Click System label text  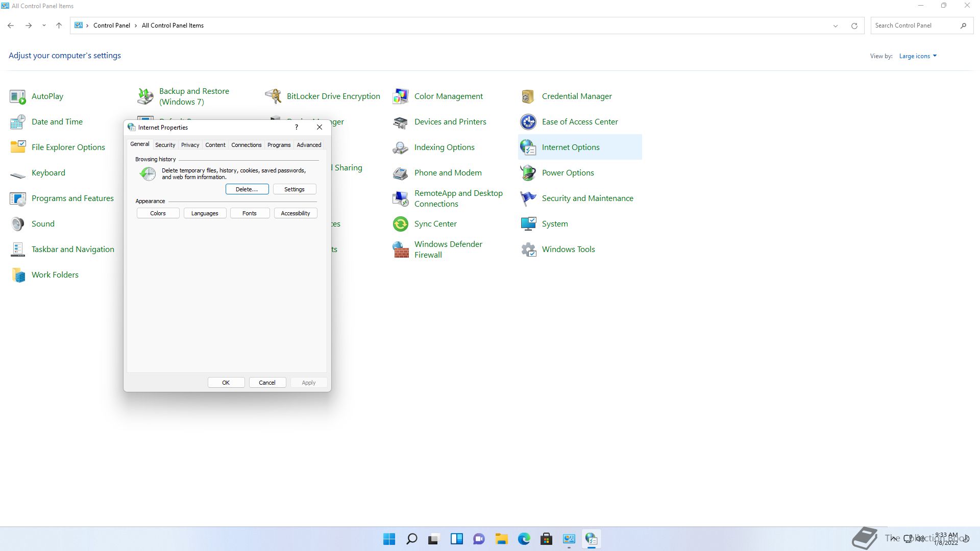[x=554, y=224]
